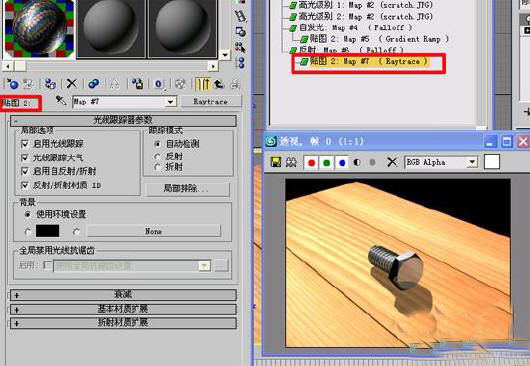Save rendered image with the disk icon
This screenshot has height=366, width=530.
pos(276,162)
